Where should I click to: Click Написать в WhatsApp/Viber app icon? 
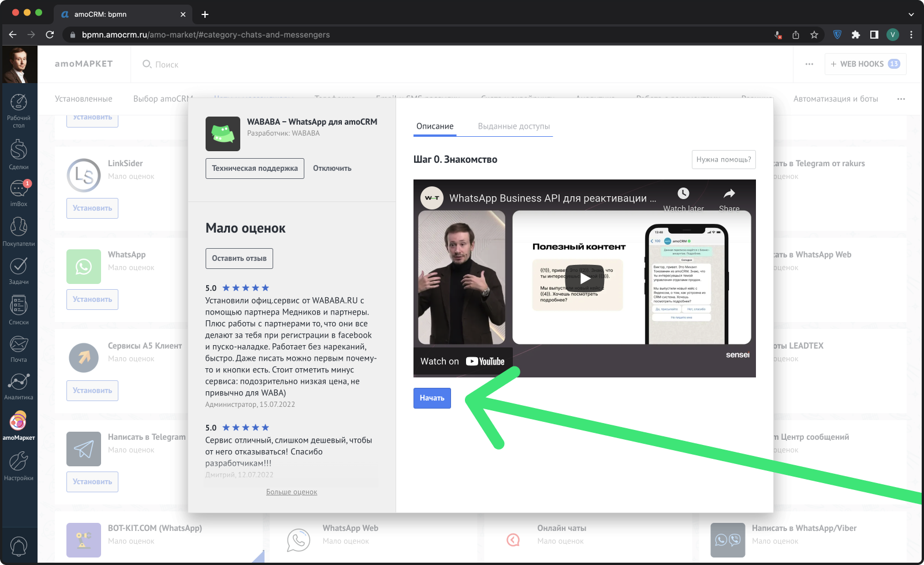tap(728, 540)
